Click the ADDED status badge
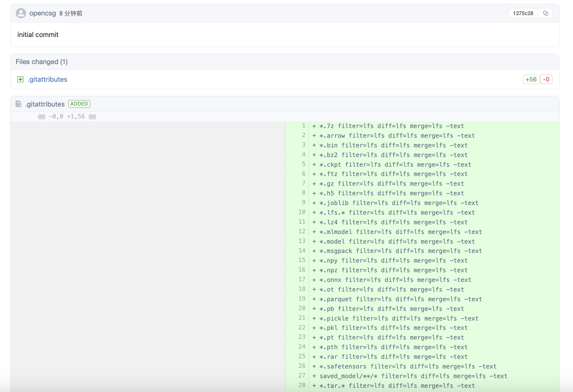The height and width of the screenshot is (392, 573). pyautogui.click(x=79, y=104)
